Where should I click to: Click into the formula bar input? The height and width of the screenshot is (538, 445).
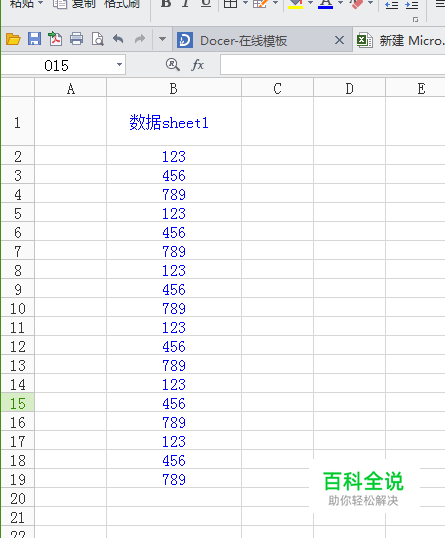click(332, 65)
